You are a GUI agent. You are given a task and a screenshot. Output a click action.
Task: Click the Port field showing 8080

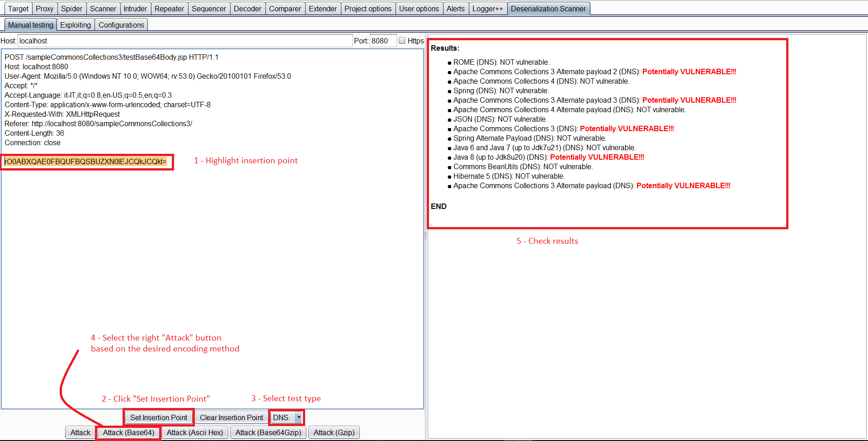pyautogui.click(x=382, y=40)
